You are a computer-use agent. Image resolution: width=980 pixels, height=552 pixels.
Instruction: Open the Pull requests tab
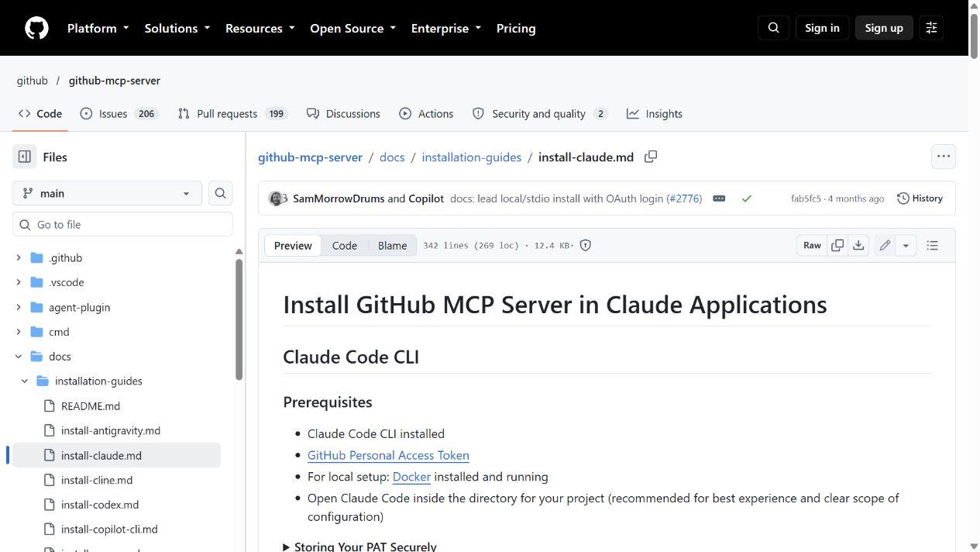(232, 113)
